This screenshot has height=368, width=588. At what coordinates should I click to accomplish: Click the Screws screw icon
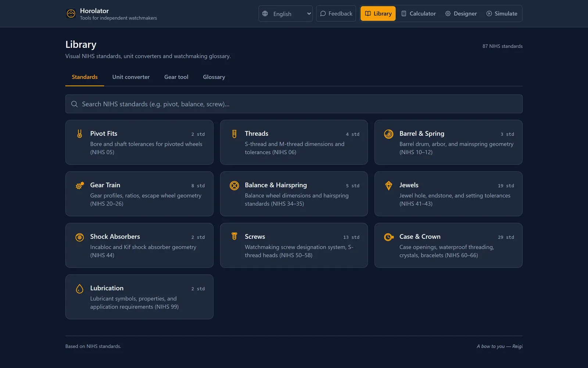tap(234, 237)
